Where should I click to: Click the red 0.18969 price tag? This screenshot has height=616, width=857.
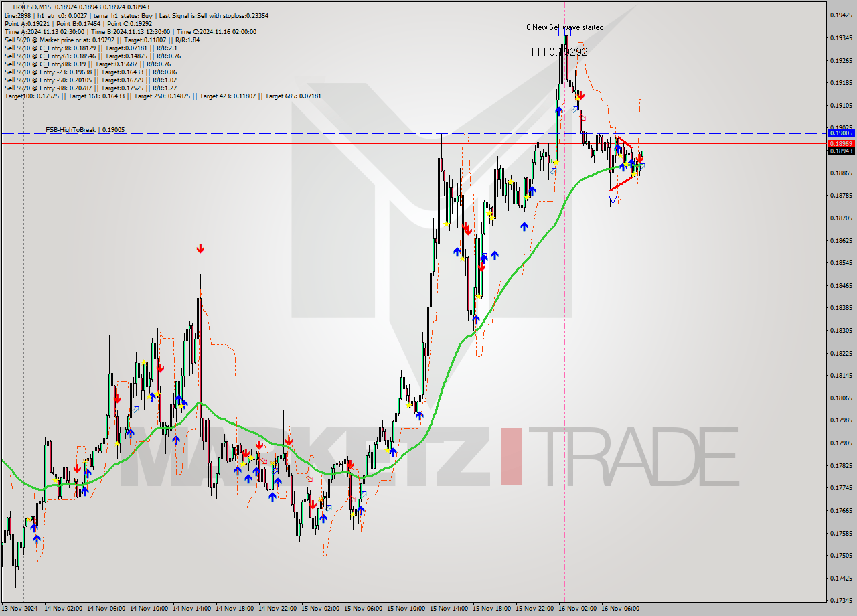point(841,143)
